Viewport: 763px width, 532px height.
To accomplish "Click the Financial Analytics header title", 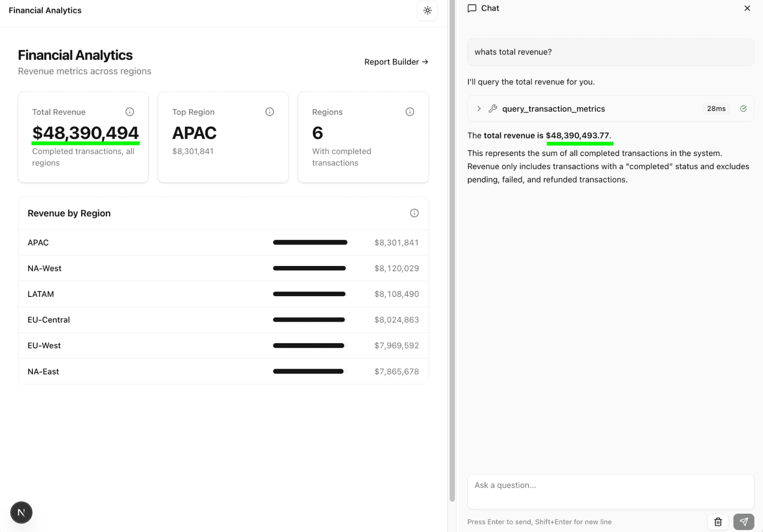I will [x=45, y=11].
